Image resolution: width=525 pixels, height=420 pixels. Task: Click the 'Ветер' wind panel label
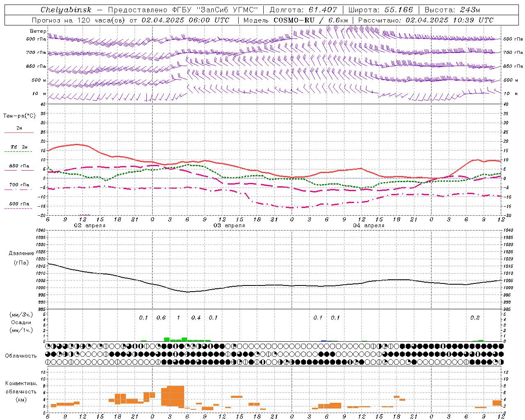38,31
